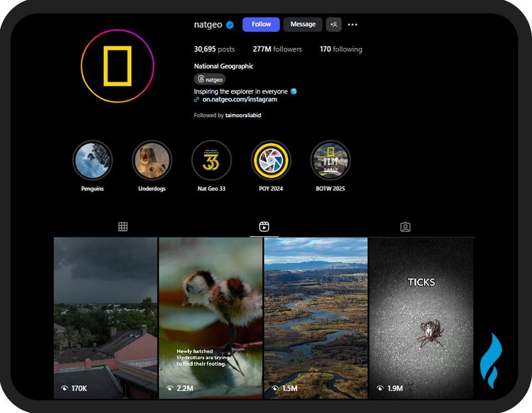The width and height of the screenshot is (532, 413).
Task: Follow the natgeo account
Action: click(260, 24)
